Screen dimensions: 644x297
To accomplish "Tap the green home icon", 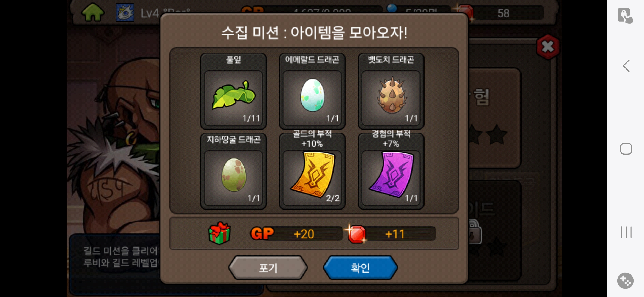I will (93, 12).
